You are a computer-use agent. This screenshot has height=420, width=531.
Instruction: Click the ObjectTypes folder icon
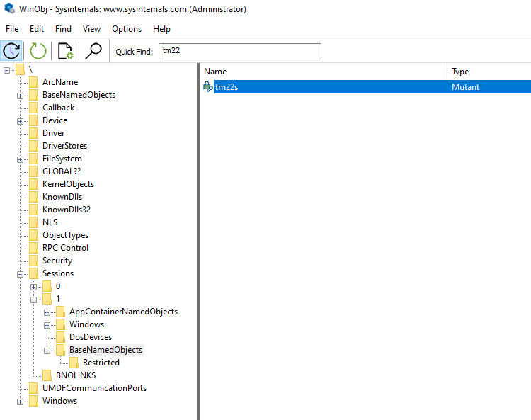click(33, 235)
